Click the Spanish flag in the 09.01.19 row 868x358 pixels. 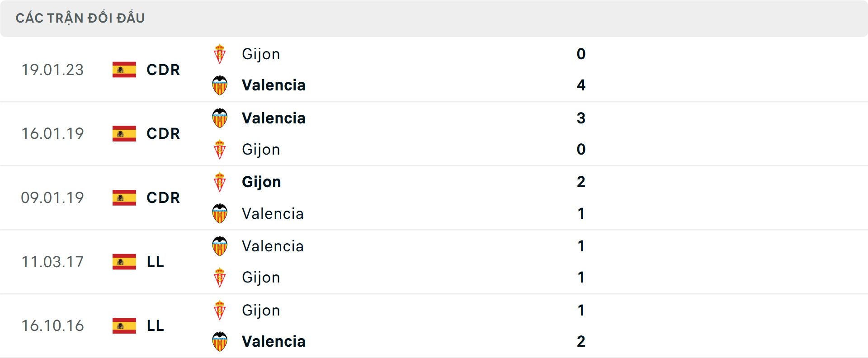(124, 198)
